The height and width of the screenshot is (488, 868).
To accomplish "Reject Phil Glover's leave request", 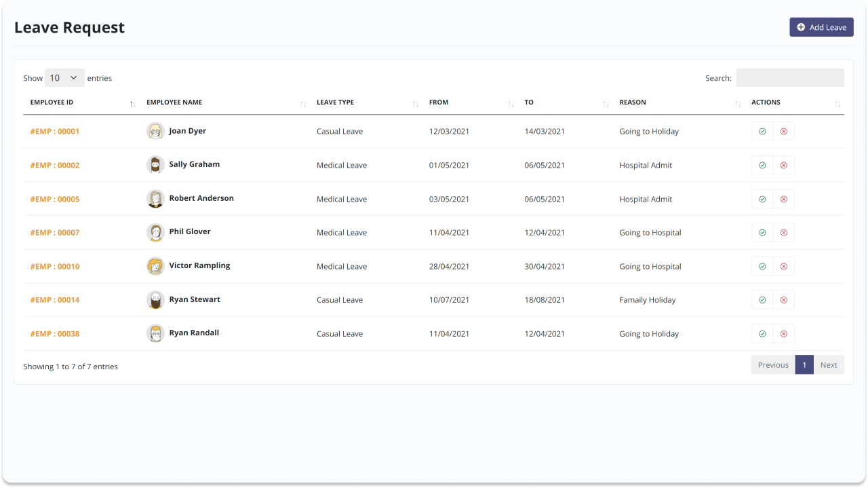I will point(783,232).
